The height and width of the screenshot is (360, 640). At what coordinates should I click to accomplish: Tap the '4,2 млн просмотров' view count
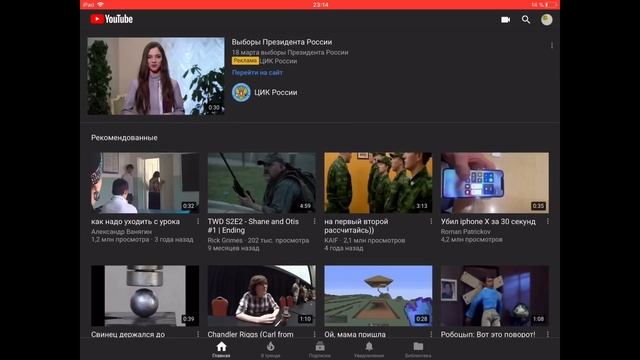point(471,240)
